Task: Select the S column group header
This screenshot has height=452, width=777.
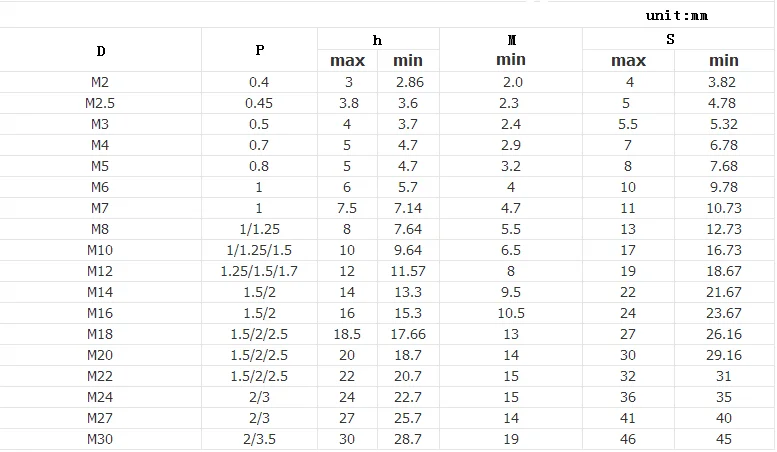Action: click(x=670, y=40)
